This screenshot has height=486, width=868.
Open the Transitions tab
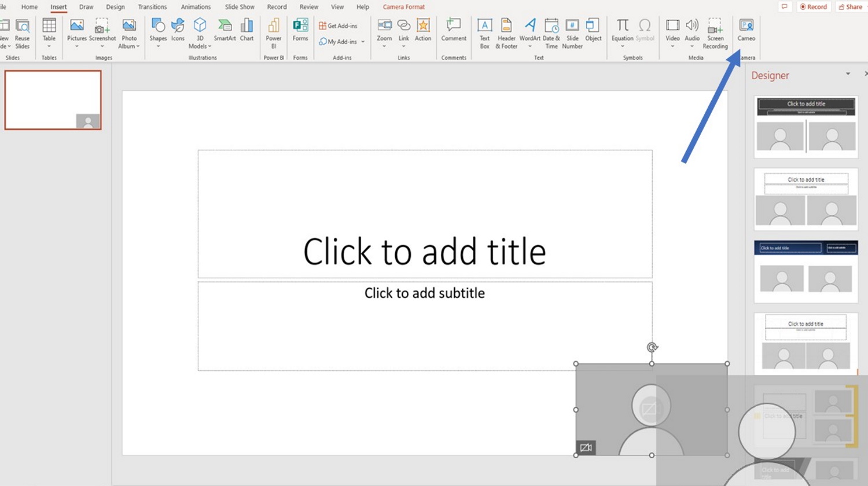point(152,7)
